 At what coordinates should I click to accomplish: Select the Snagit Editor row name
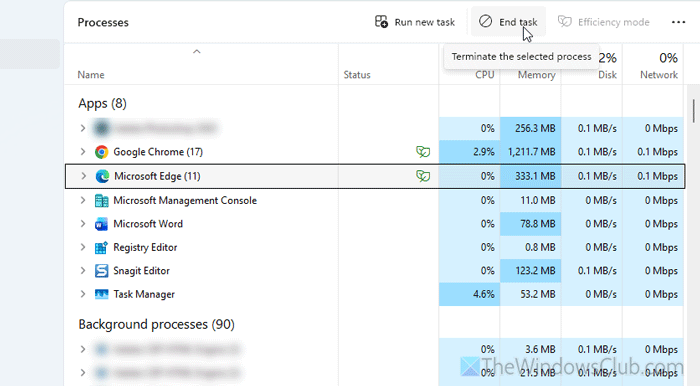(x=142, y=271)
